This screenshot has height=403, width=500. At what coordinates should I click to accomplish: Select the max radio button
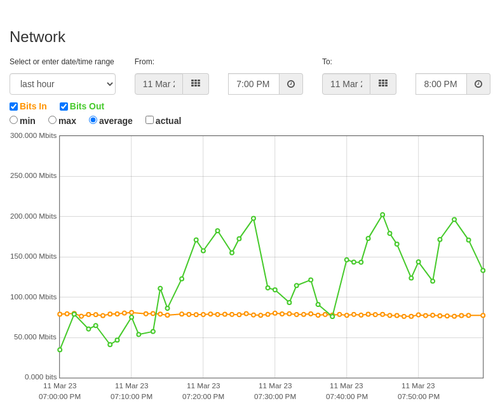[x=52, y=120]
